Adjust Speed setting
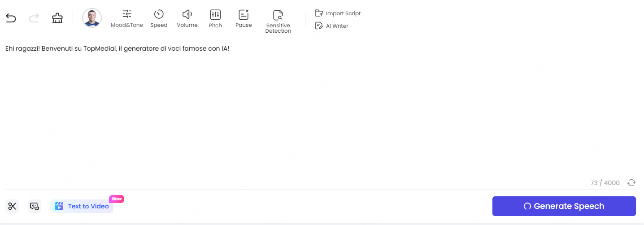 click(x=159, y=19)
